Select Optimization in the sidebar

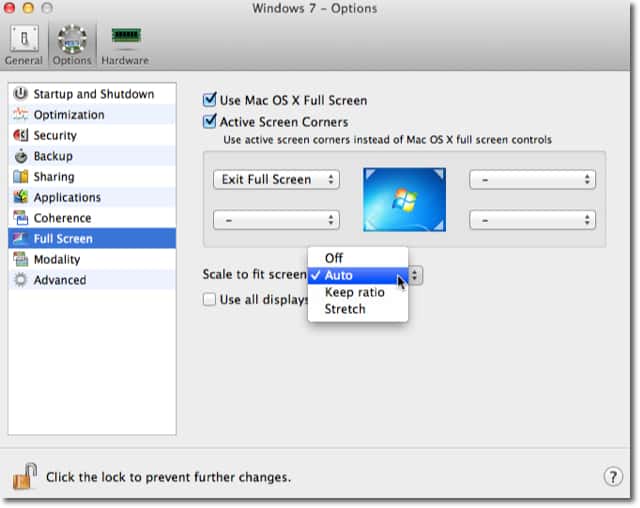click(92, 115)
